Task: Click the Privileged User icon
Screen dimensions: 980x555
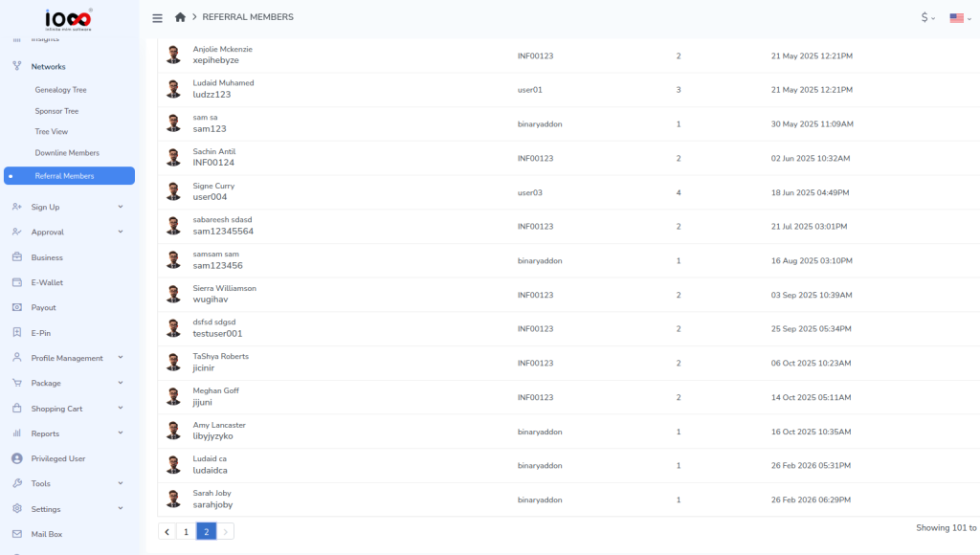Action: click(x=17, y=458)
